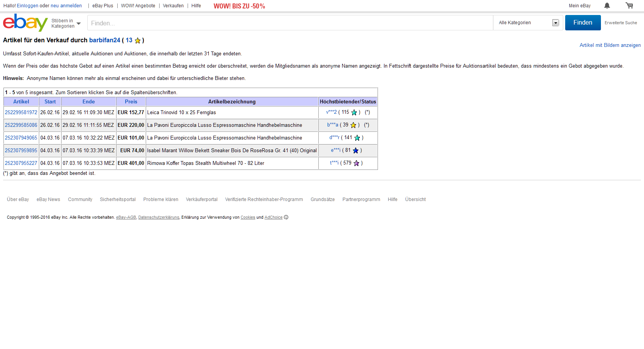Screen dimensions: 644x349
Task: Click yellow star next to barbifan24 score
Action: [138, 40]
